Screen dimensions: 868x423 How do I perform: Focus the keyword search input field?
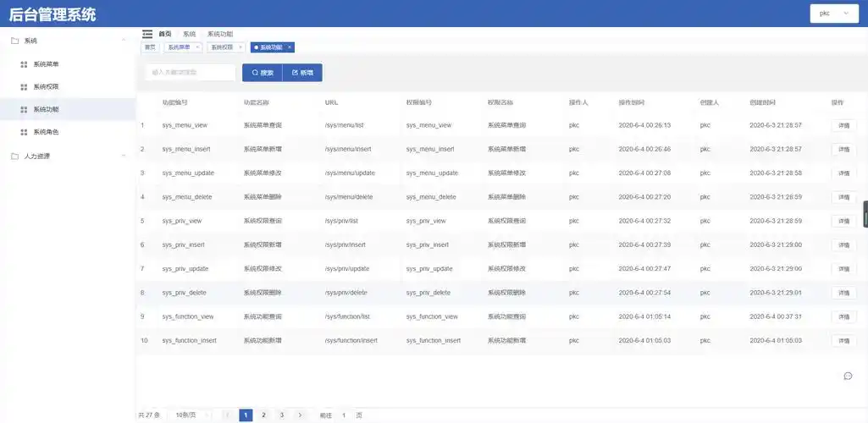point(191,73)
